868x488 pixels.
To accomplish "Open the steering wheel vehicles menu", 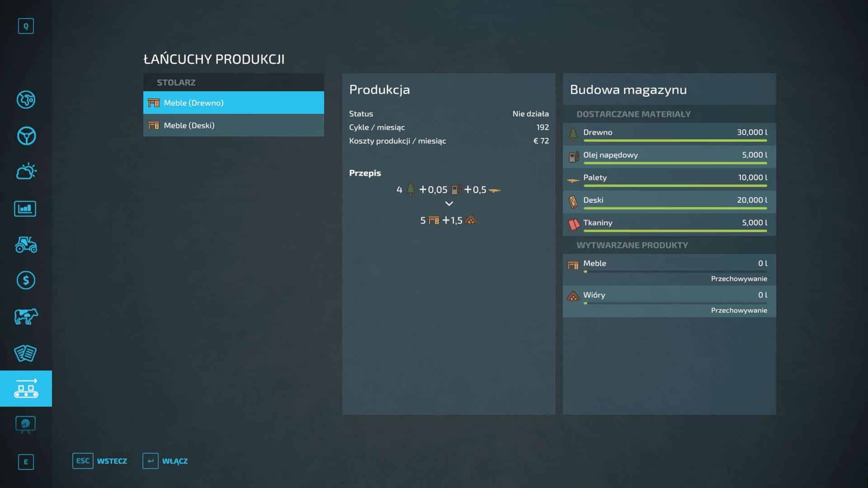I will click(26, 136).
